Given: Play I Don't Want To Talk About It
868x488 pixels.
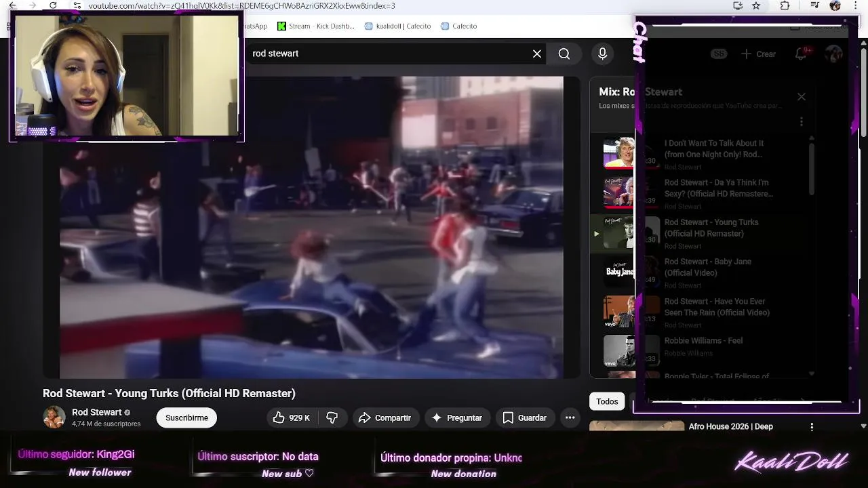Looking at the screenshot, I should (714, 148).
